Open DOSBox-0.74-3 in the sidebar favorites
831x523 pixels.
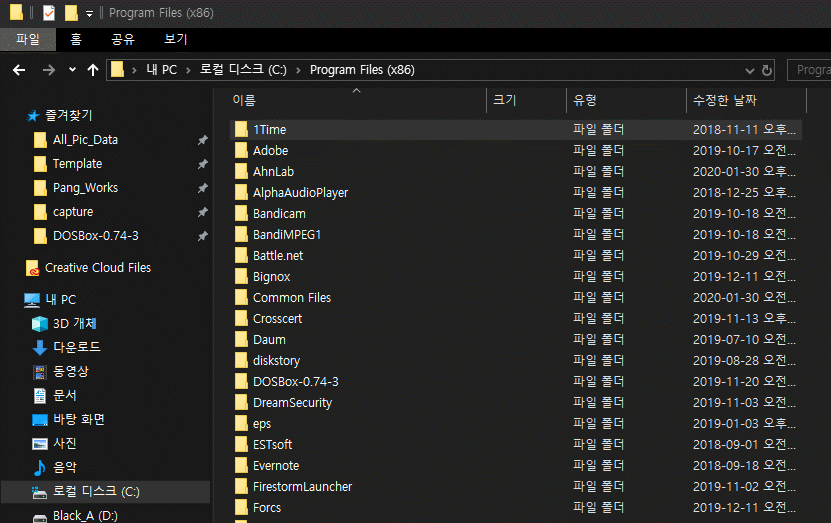click(x=96, y=236)
